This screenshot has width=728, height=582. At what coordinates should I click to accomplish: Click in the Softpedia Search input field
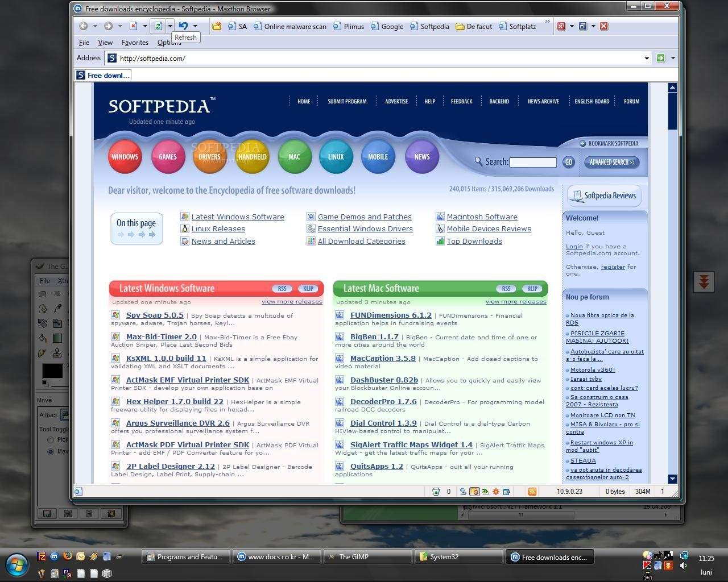coord(533,163)
